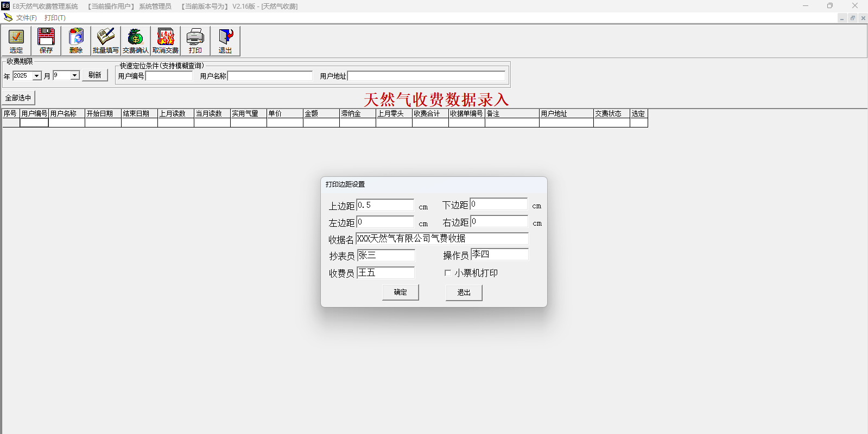
Task: Expand the month dropdown showing 9
Action: tap(75, 76)
